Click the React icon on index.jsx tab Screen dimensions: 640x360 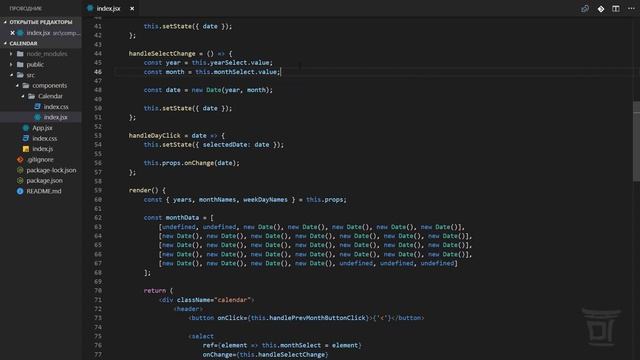click(x=90, y=8)
